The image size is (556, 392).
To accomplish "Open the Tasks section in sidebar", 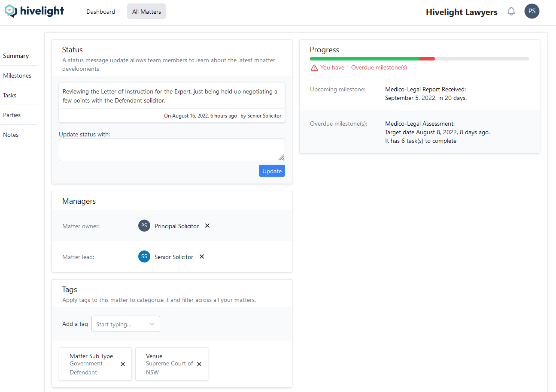I will click(10, 95).
